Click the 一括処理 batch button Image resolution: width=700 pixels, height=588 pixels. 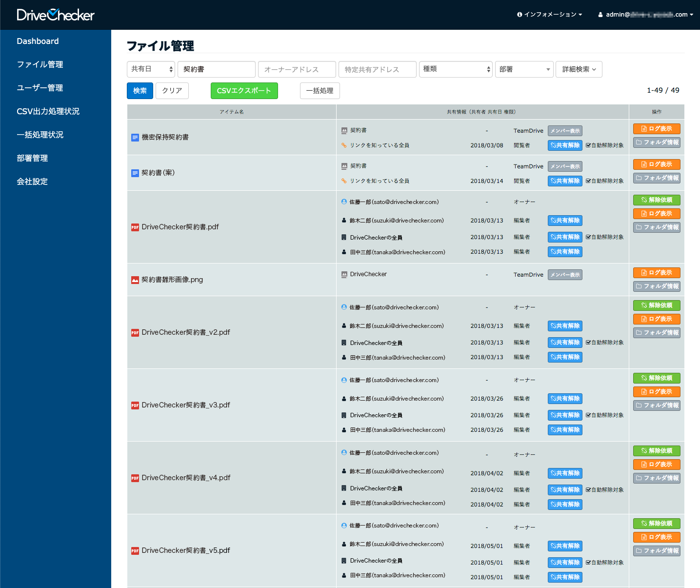coord(320,91)
